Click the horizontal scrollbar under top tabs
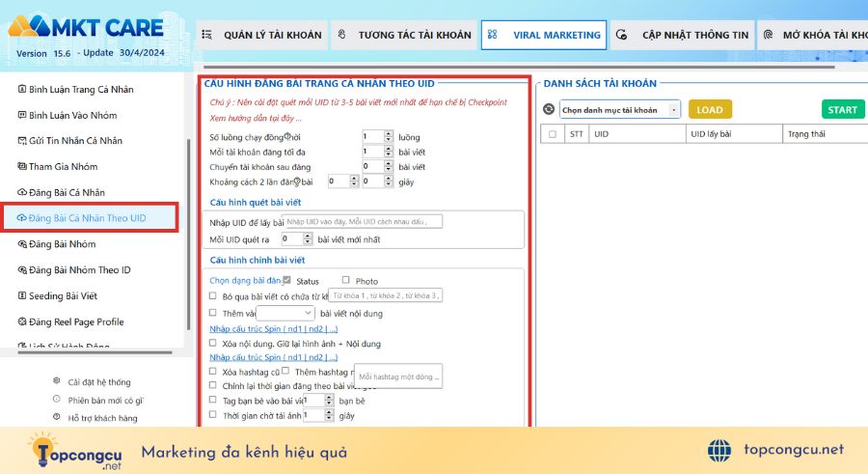Image resolution: width=868 pixels, height=474 pixels. pyautogui.click(x=519, y=67)
